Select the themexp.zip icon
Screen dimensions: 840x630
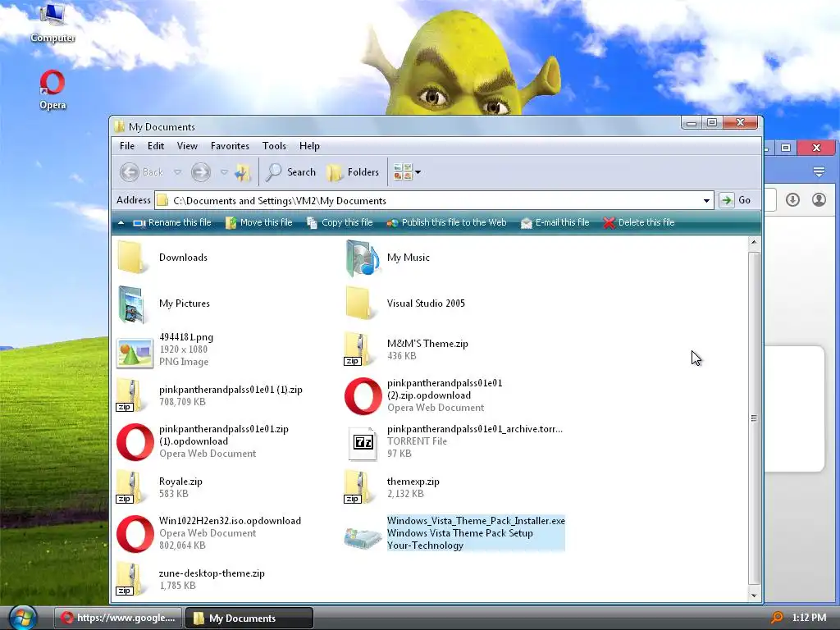358,487
